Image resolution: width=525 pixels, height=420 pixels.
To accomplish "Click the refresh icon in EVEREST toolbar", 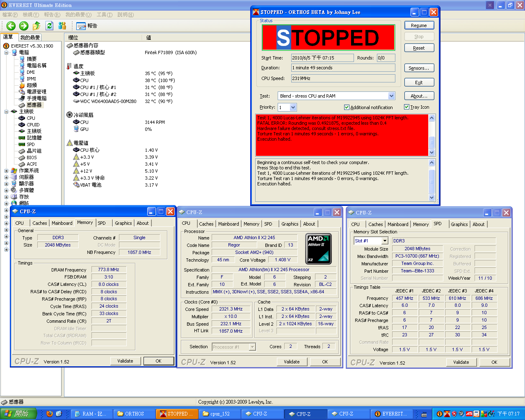I will (x=50, y=26).
